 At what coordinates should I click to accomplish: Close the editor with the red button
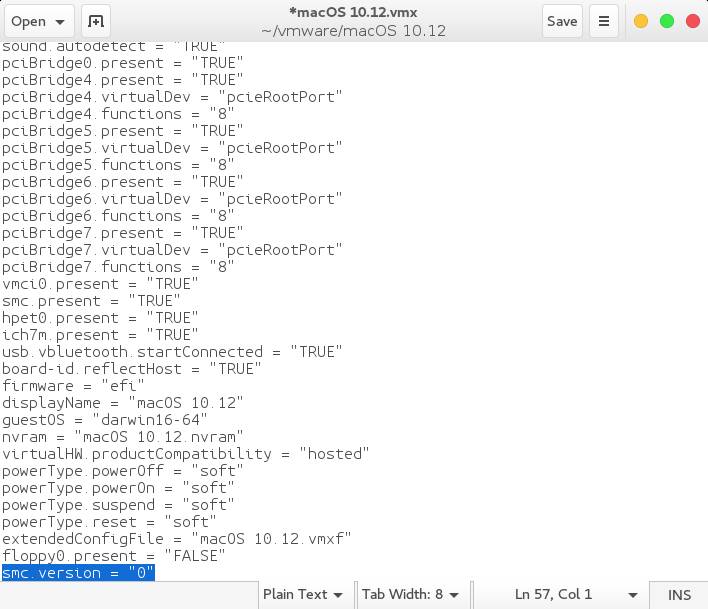tap(693, 21)
